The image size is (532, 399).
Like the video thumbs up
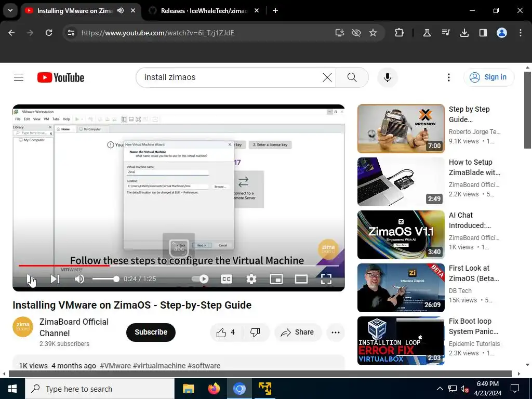coord(227,332)
